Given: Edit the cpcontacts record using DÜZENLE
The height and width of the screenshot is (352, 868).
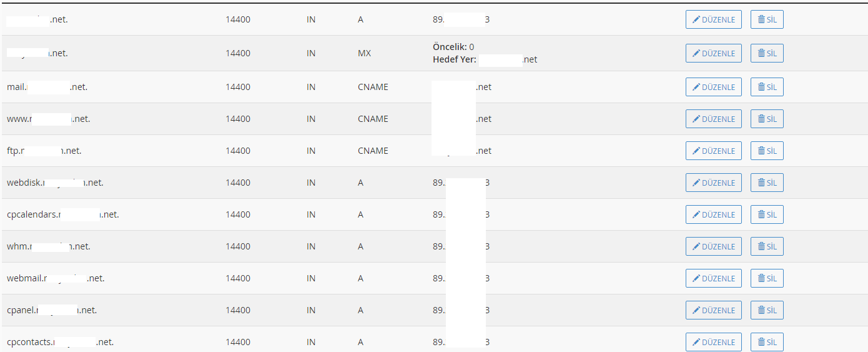Looking at the screenshot, I should point(714,342).
